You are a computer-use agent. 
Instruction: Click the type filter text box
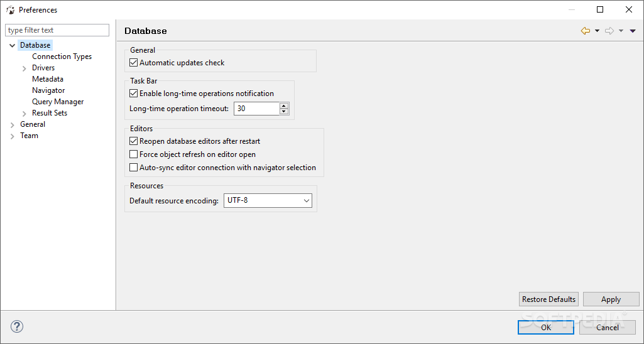point(57,30)
